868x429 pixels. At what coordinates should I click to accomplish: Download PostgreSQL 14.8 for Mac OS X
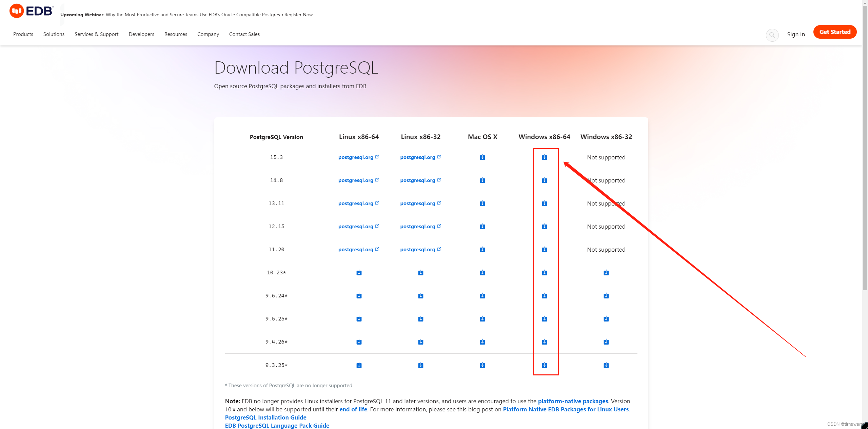tap(482, 180)
